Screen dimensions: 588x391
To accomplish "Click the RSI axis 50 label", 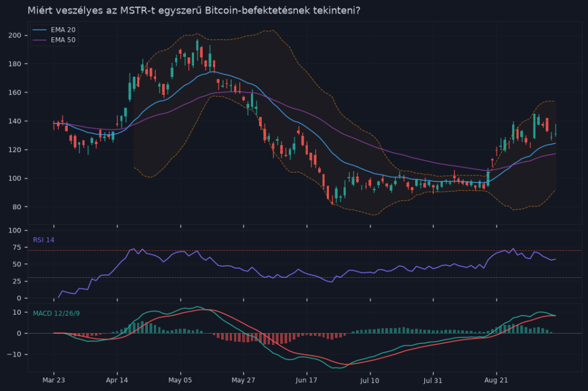I will 17,264.
